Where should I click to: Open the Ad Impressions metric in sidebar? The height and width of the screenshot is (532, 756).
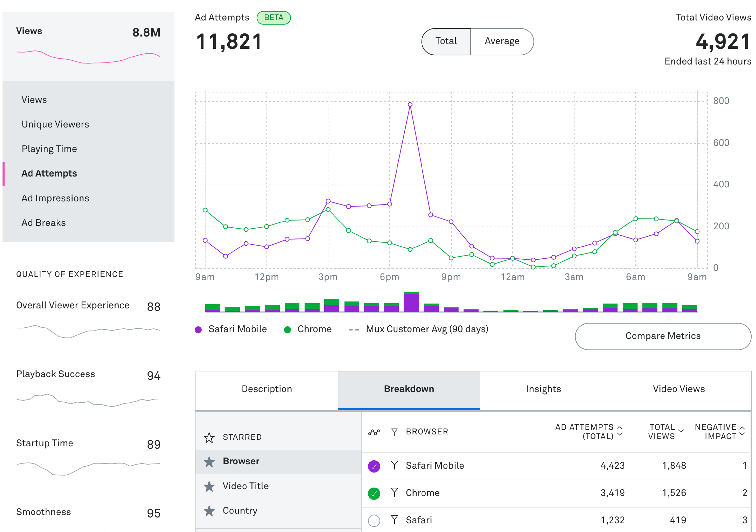click(55, 198)
